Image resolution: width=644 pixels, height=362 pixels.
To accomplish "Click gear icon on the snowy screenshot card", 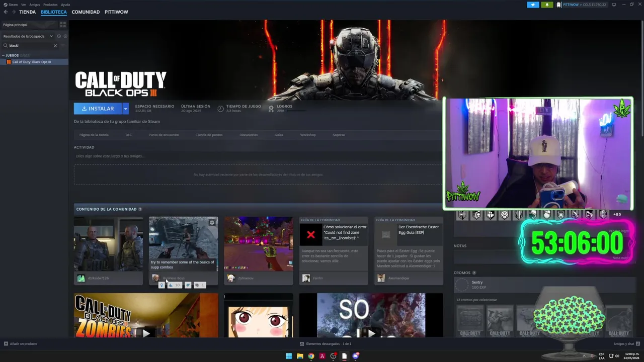I will (x=212, y=222).
